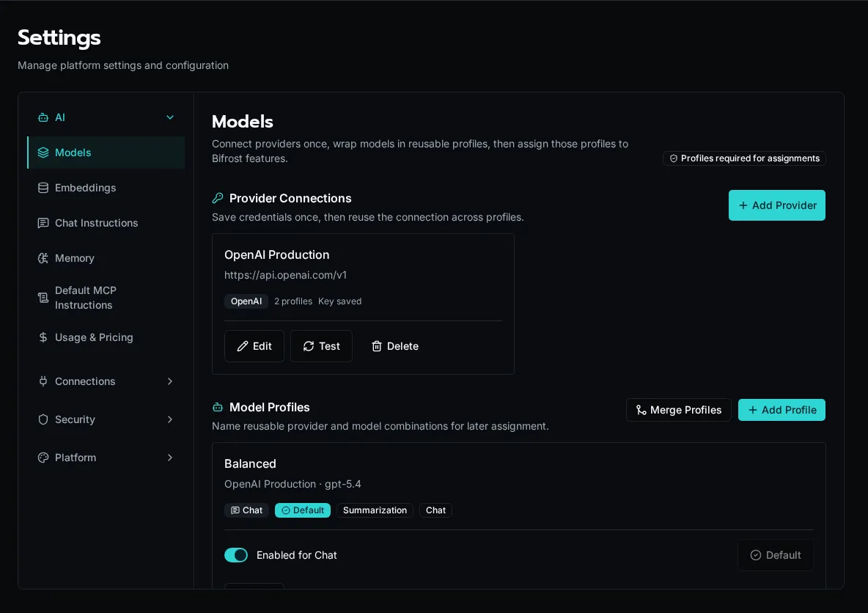Expand the Connections section chevron
The image size is (868, 613).
click(170, 381)
